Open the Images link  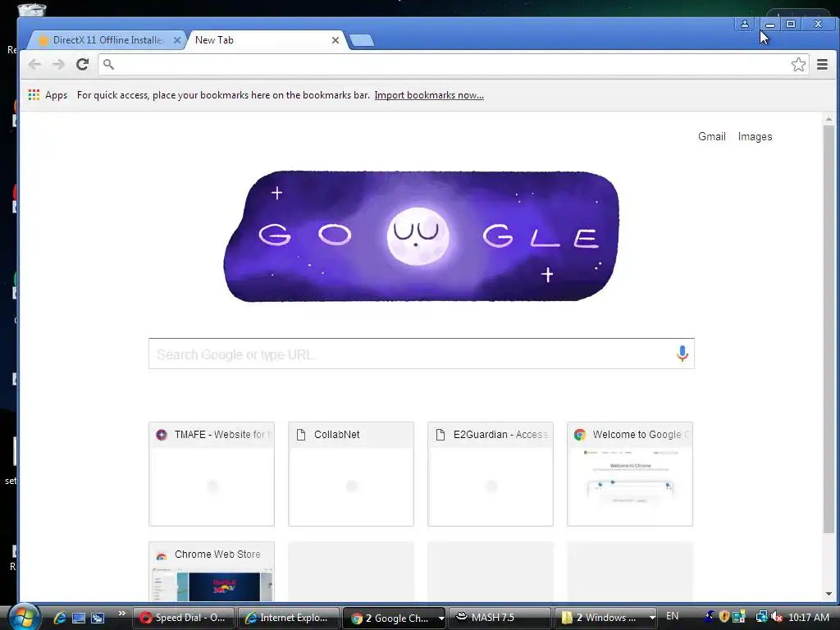[x=755, y=137]
